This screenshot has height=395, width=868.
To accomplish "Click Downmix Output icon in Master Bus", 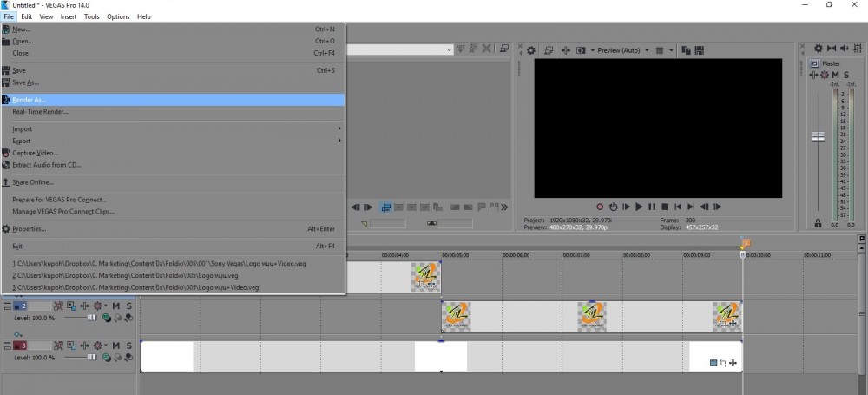I will pos(832,49).
